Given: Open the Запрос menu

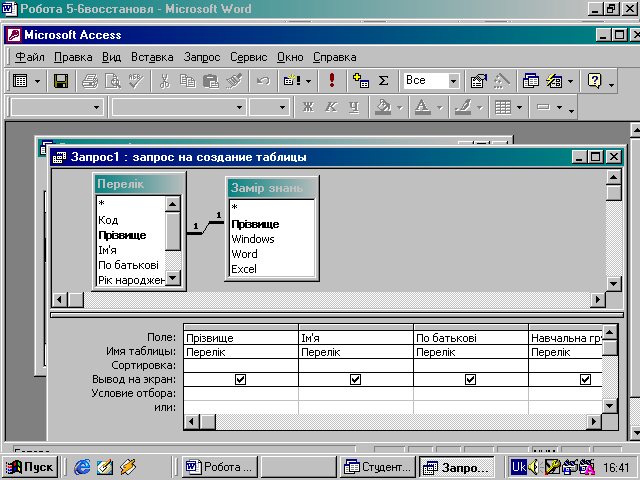Looking at the screenshot, I should (x=202, y=57).
